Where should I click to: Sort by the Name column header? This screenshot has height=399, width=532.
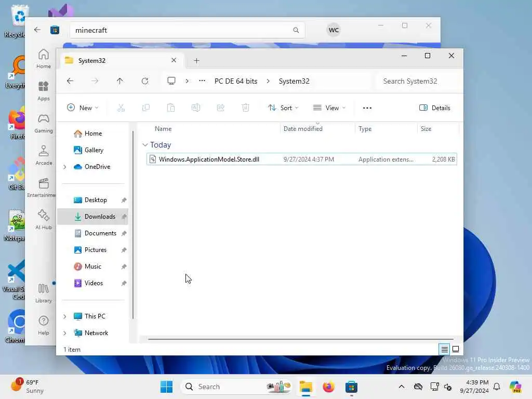(163, 129)
